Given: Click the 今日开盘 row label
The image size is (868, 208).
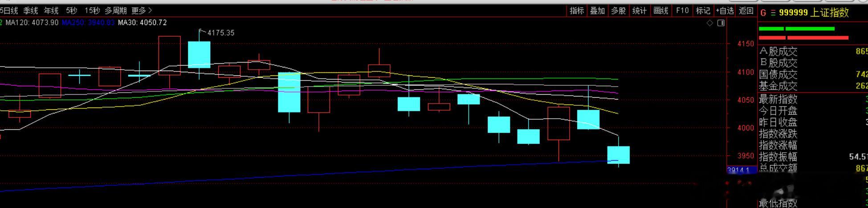Looking at the screenshot, I should pos(778,111).
